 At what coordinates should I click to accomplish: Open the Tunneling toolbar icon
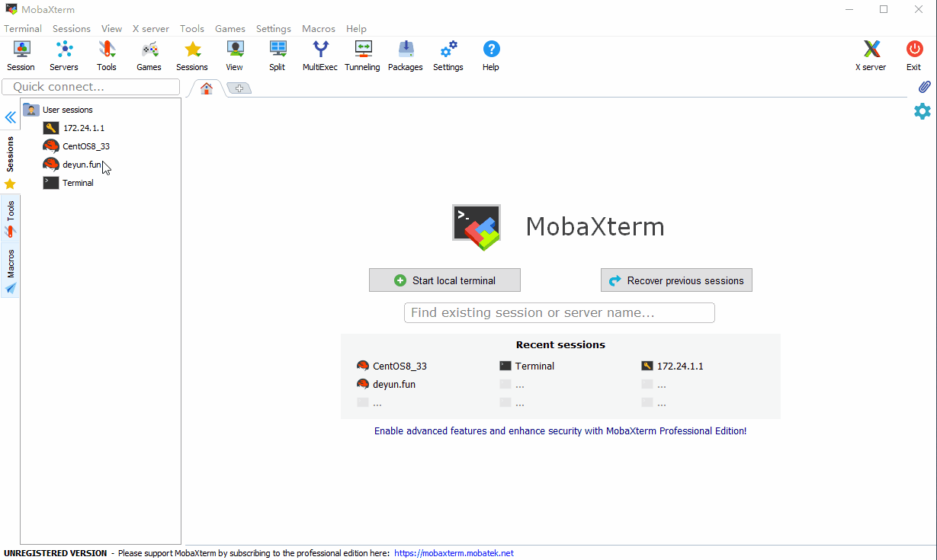click(363, 56)
